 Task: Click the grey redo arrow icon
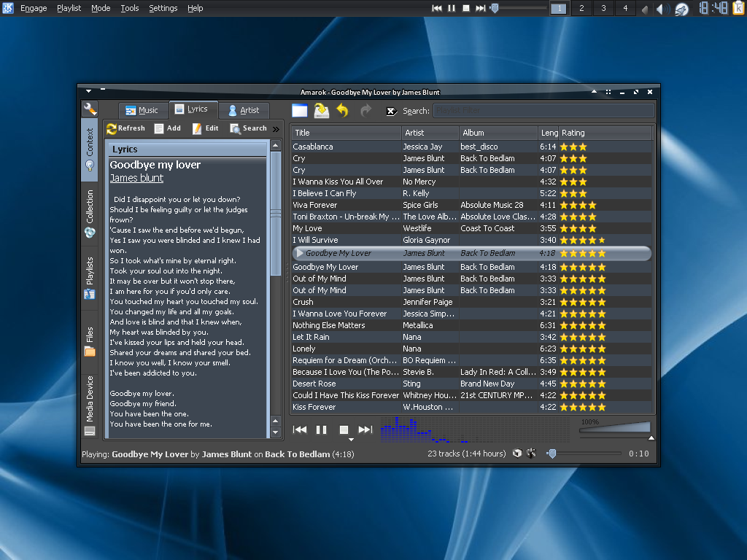[366, 111]
